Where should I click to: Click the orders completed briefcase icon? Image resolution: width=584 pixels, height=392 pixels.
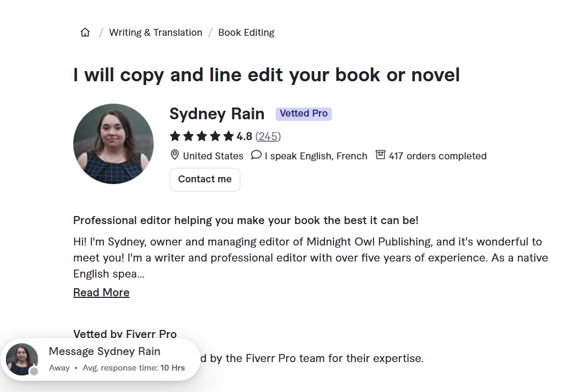click(381, 155)
